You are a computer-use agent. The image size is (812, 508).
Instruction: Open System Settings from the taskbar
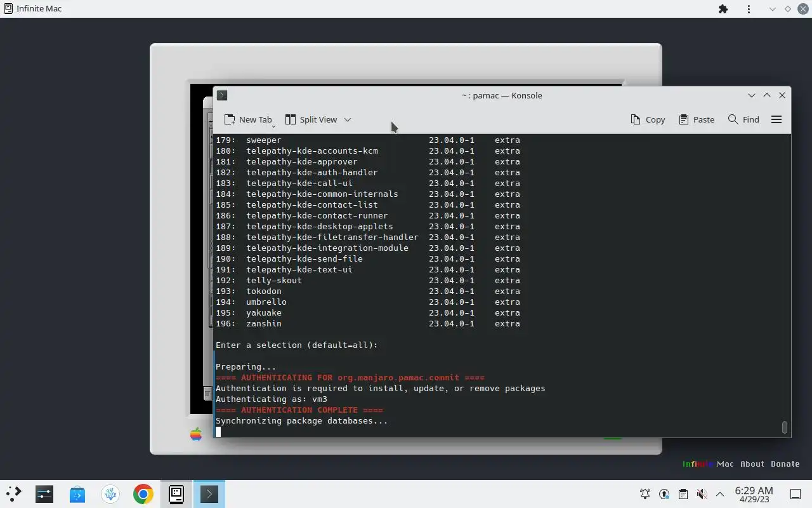point(44,494)
